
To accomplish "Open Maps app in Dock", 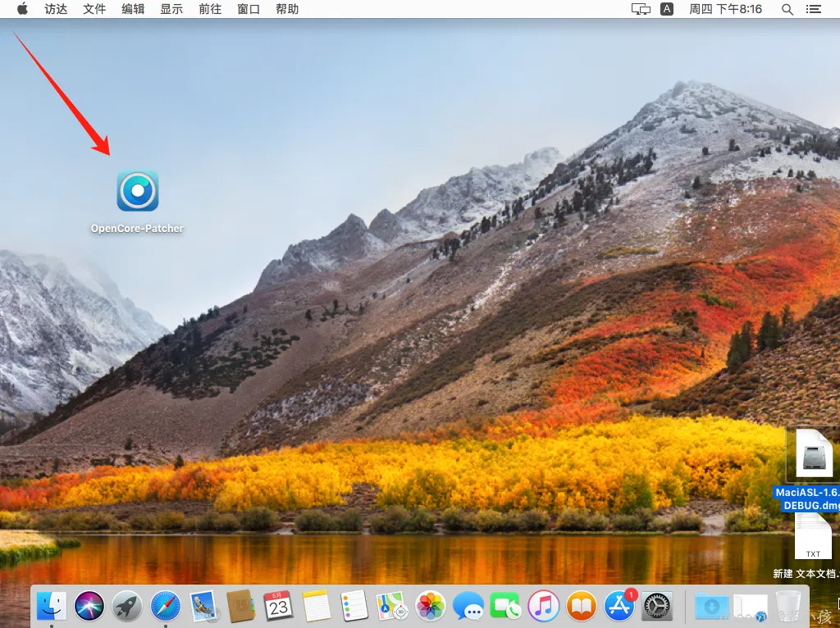I will 392,607.
